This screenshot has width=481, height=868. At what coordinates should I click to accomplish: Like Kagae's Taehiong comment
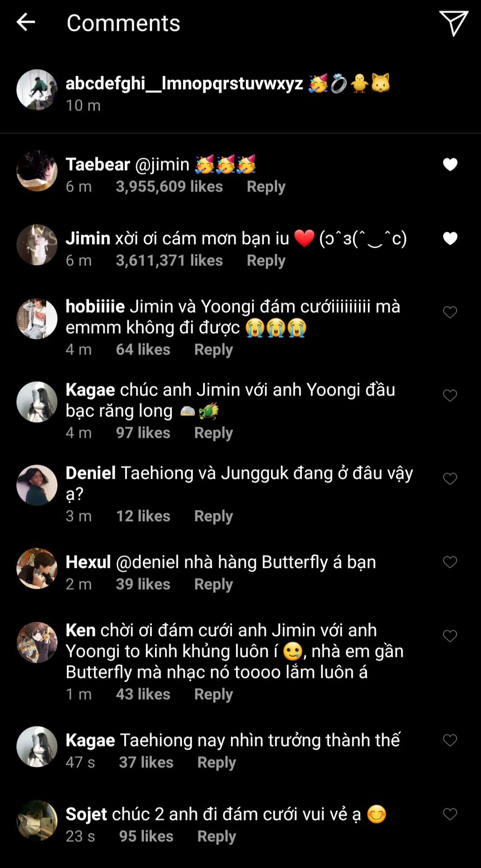pos(450,740)
